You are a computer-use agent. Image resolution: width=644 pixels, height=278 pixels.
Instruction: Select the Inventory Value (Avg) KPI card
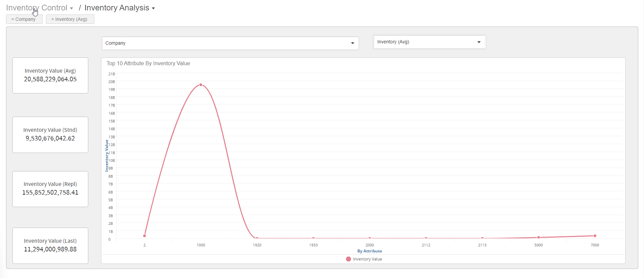(50, 75)
